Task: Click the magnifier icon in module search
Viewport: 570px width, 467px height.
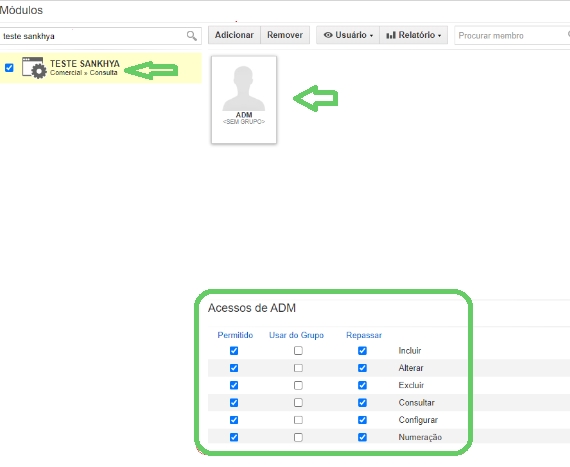Action: (192, 36)
